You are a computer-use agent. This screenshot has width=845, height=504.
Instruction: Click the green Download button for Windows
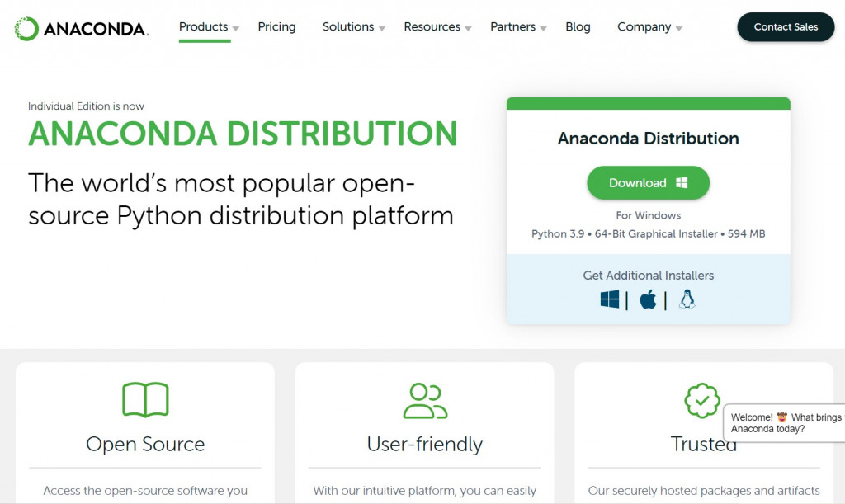[x=648, y=182]
